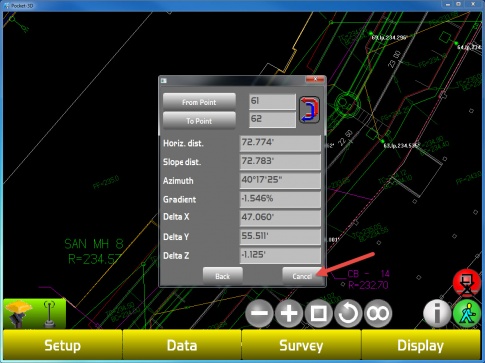Click the To Point button
Image resolution: width=485 pixels, height=363 pixels.
point(199,121)
